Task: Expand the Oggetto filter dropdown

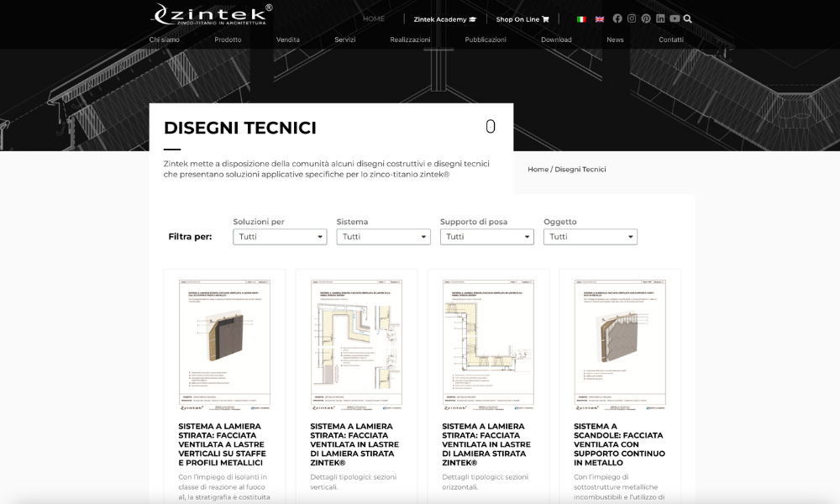Action: tap(591, 237)
